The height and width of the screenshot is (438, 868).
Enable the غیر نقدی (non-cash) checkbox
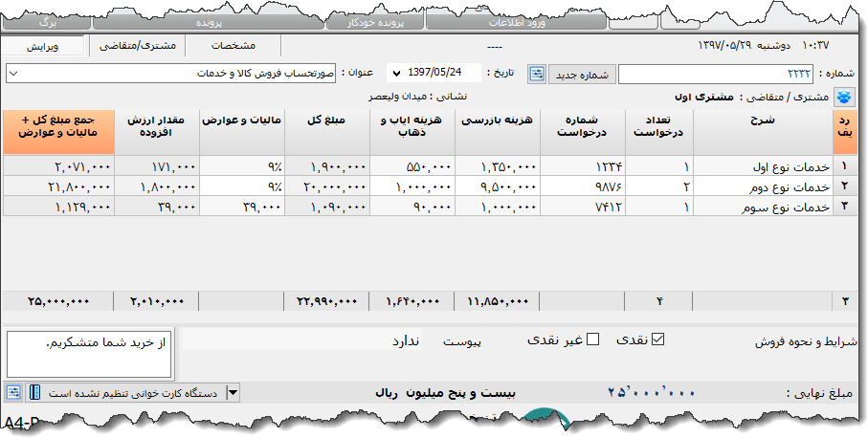coord(592,339)
